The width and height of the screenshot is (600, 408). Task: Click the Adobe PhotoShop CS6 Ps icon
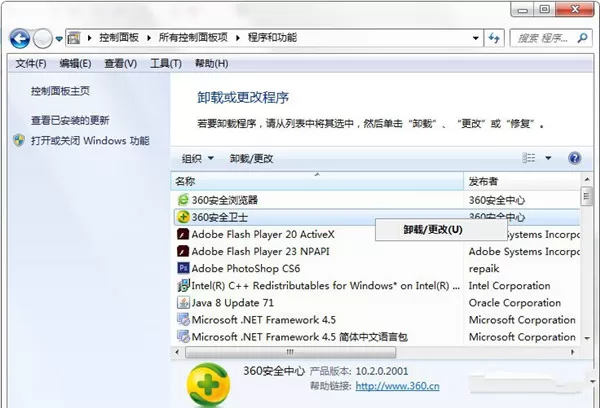click(x=183, y=268)
